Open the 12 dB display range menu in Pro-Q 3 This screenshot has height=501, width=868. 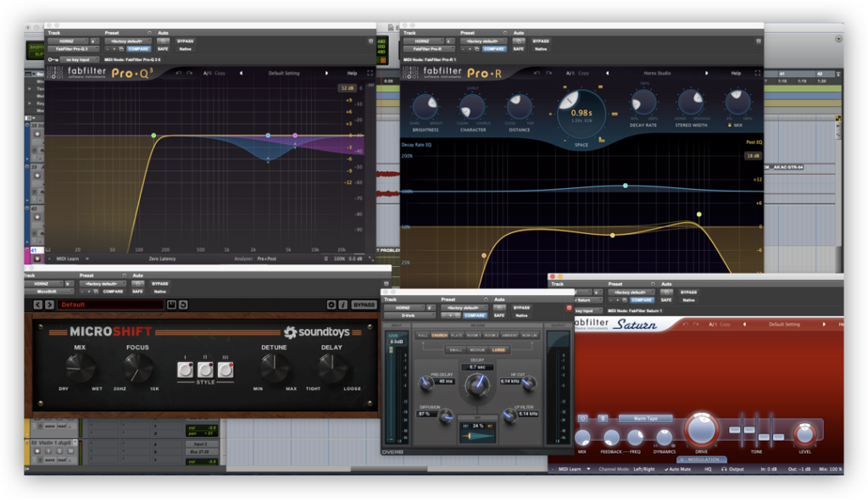coord(347,88)
